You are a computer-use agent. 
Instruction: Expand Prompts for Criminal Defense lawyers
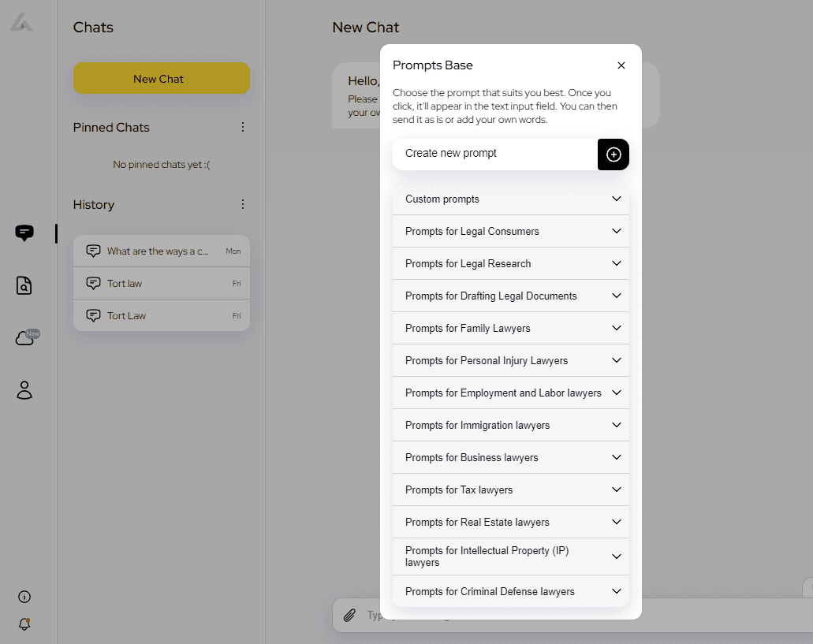[511, 591]
